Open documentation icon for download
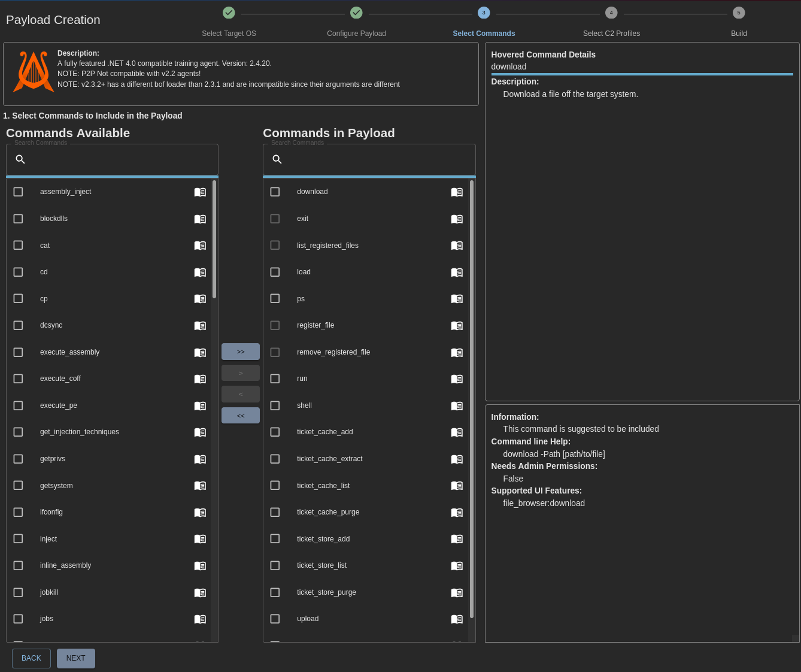801x672 pixels. (x=457, y=192)
